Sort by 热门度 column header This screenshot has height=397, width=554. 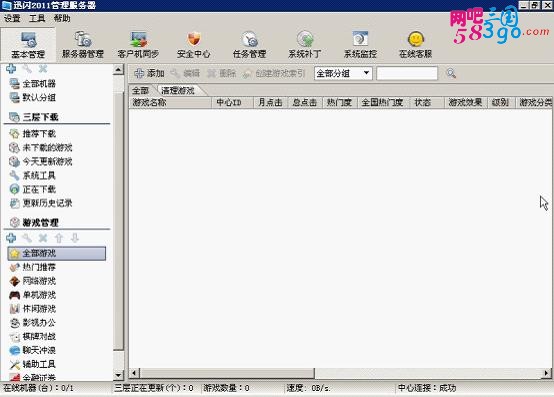coord(340,103)
